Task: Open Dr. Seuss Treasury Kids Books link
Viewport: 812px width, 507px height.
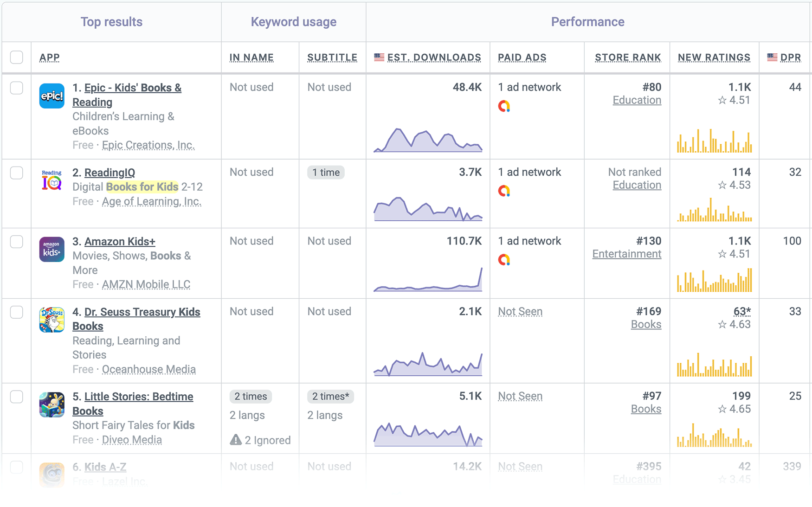Action: tap(136, 319)
